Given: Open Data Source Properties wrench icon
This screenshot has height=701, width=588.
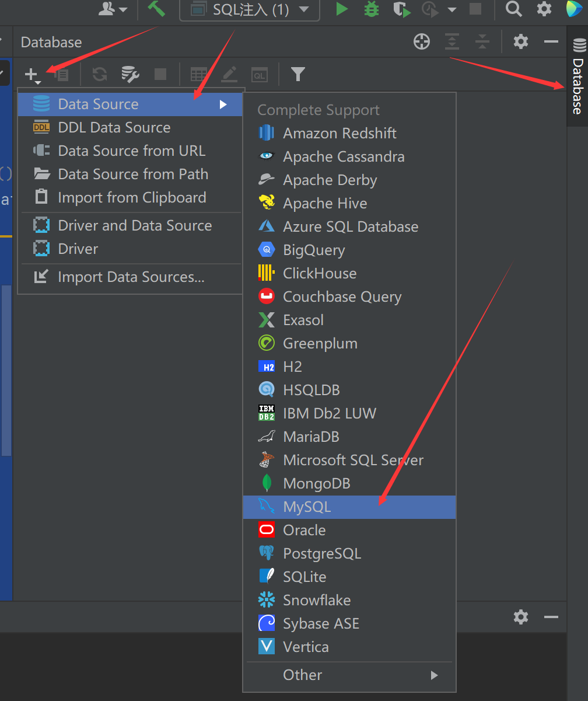Looking at the screenshot, I should [129, 74].
